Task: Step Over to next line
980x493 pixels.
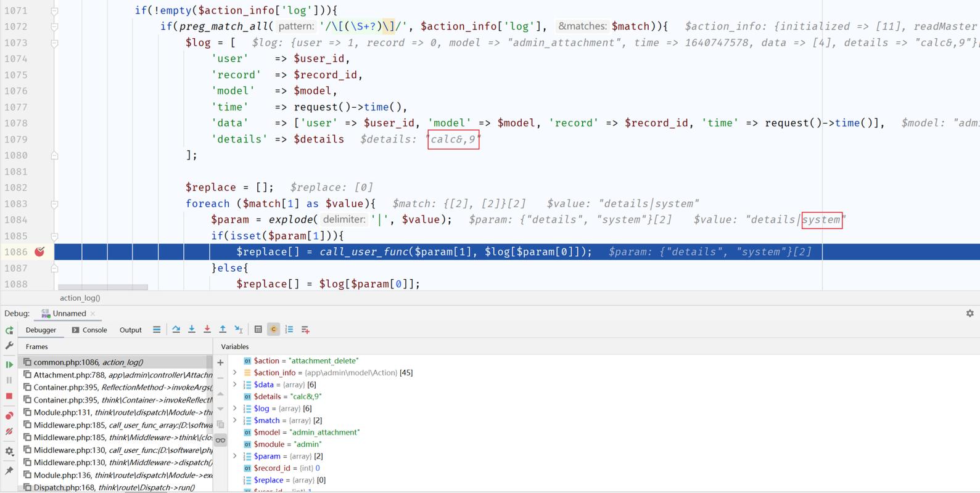Action: pyautogui.click(x=176, y=330)
